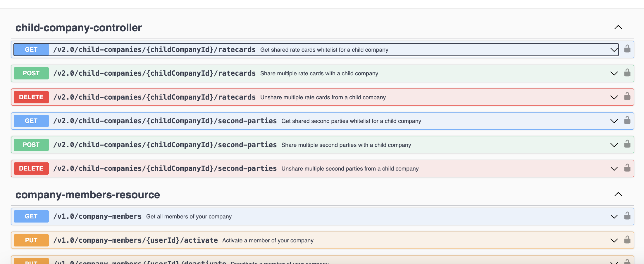The height and width of the screenshot is (264, 644).
Task: Click lock icon on PUT activate endpoint
Action: click(627, 240)
